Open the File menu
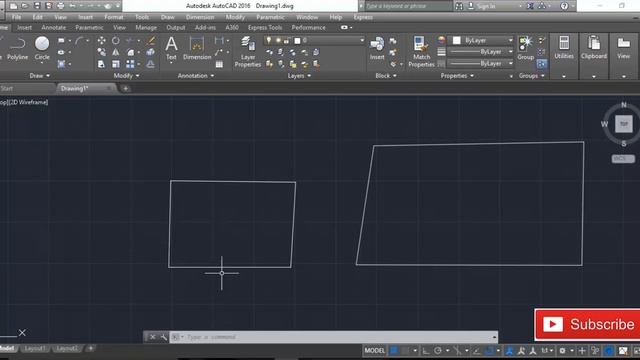The width and height of the screenshot is (640, 360). pos(16,17)
